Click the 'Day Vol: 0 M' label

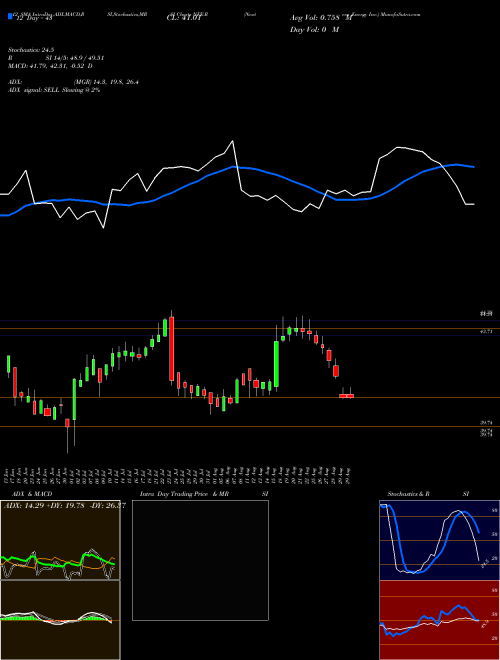coord(314,29)
